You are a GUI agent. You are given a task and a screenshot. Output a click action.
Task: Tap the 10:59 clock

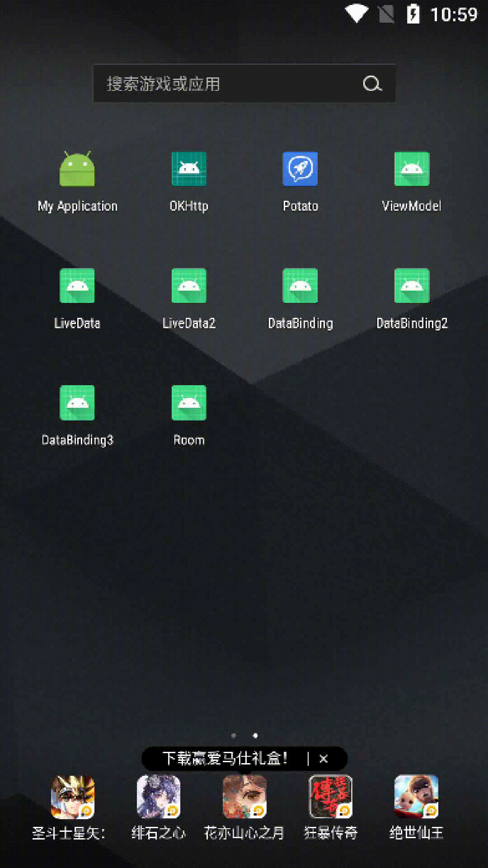point(454,14)
